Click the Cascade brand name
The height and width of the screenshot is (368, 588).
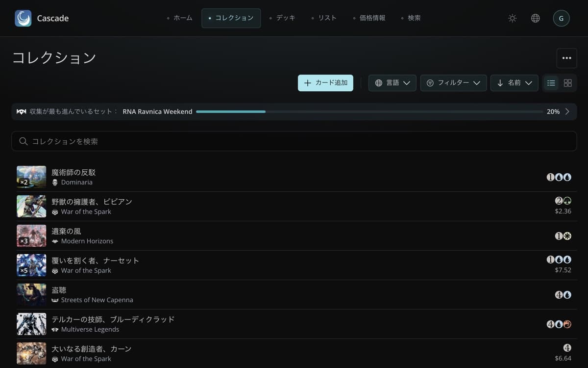(x=53, y=18)
